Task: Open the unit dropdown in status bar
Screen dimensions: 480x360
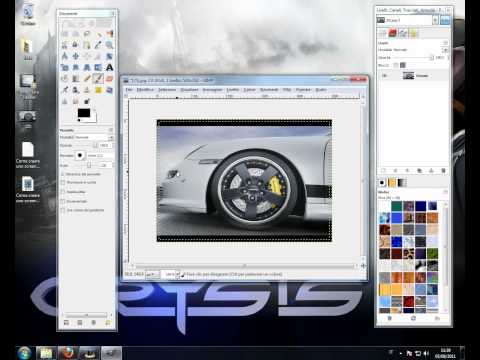Action: [x=152, y=274]
